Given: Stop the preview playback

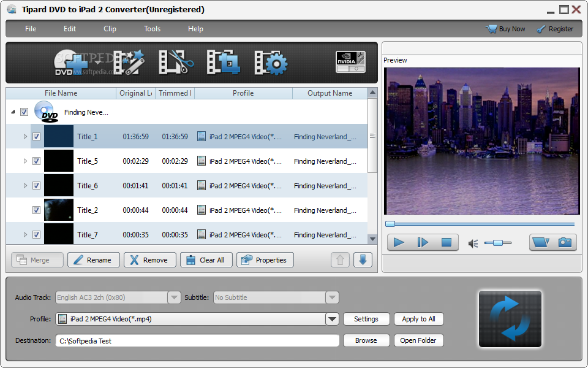Looking at the screenshot, I should tap(447, 243).
